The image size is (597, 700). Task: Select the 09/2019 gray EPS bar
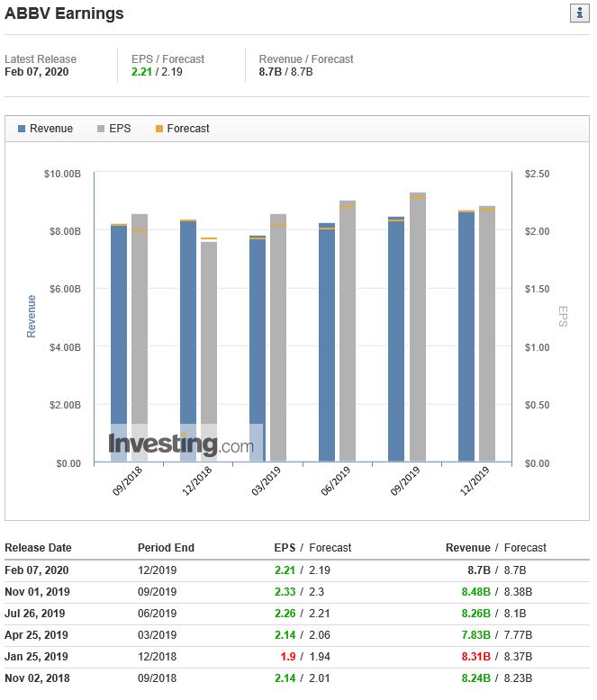tap(418, 327)
